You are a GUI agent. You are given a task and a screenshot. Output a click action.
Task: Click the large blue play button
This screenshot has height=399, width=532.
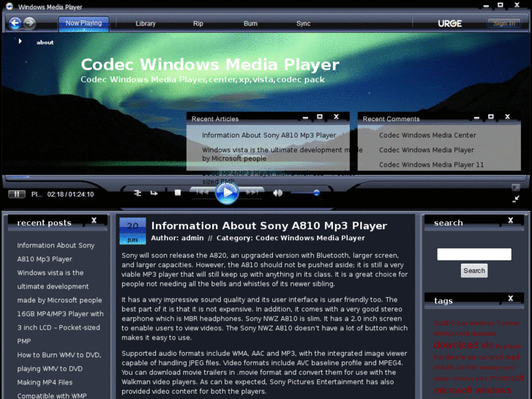coord(227,193)
